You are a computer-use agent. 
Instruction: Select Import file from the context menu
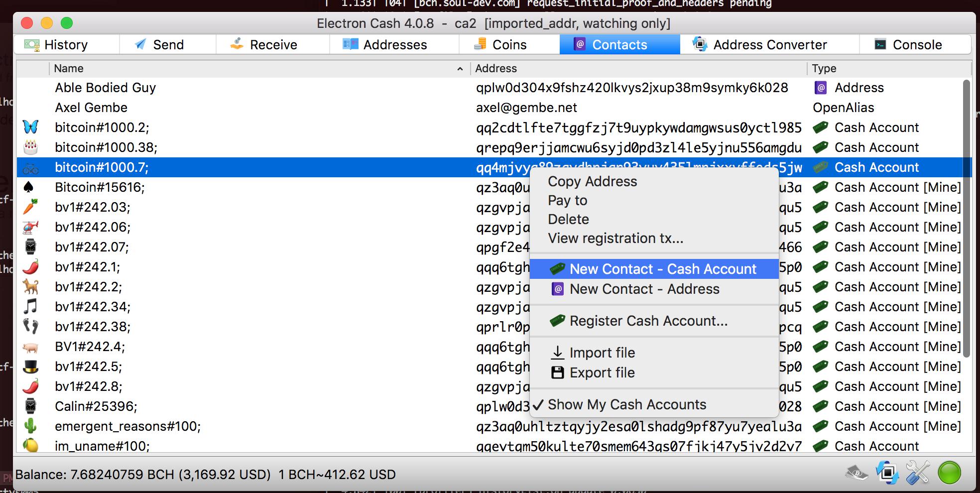654,353
